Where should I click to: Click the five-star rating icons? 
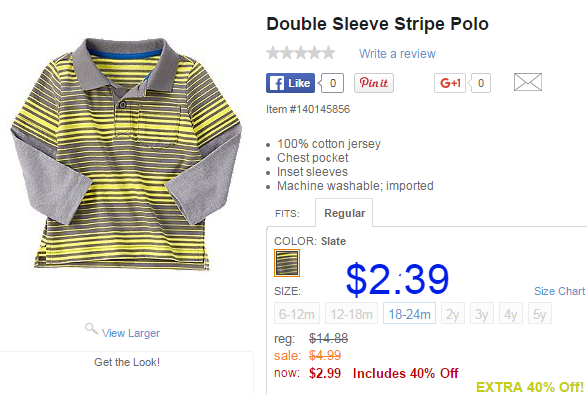(x=301, y=53)
